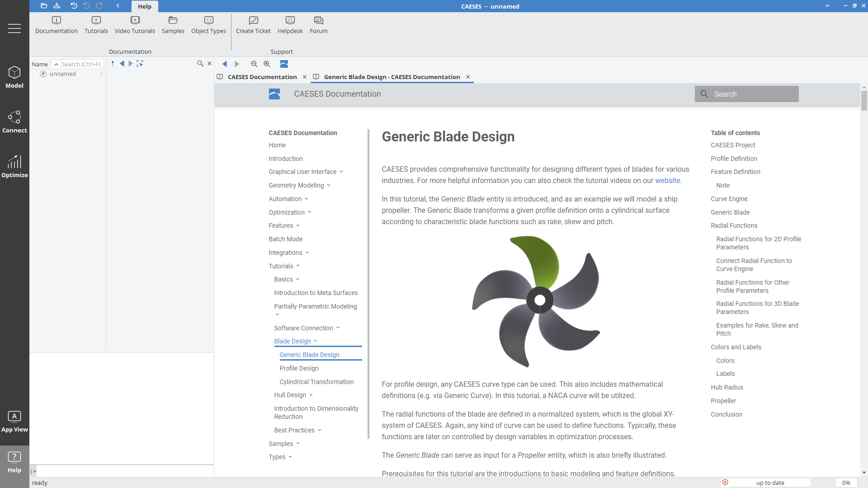Click the CAESES home icon in browser toolbar
The height and width of the screenshot is (488, 868).
pos(284,64)
